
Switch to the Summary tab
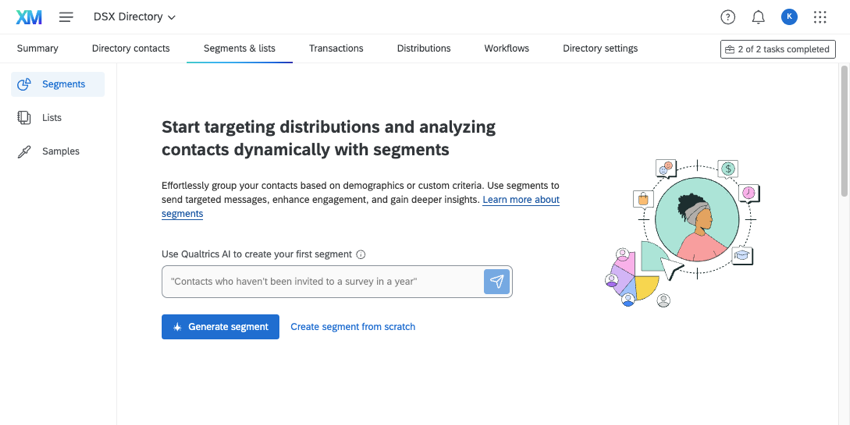click(37, 48)
